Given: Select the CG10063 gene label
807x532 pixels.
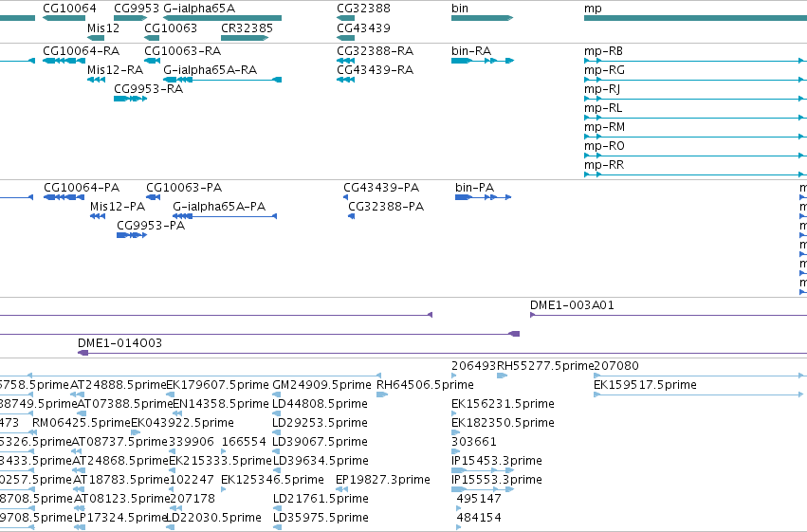Looking at the screenshot, I should click(x=171, y=28).
